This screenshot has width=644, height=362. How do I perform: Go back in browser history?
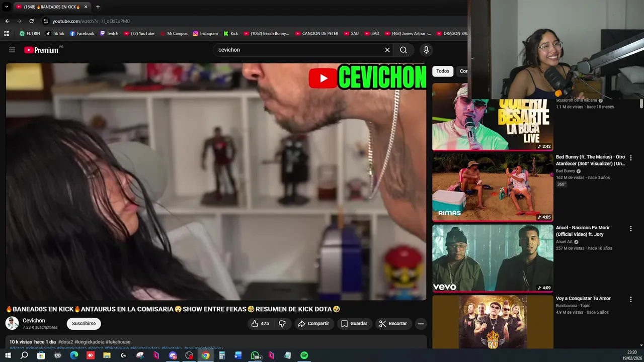click(7, 21)
